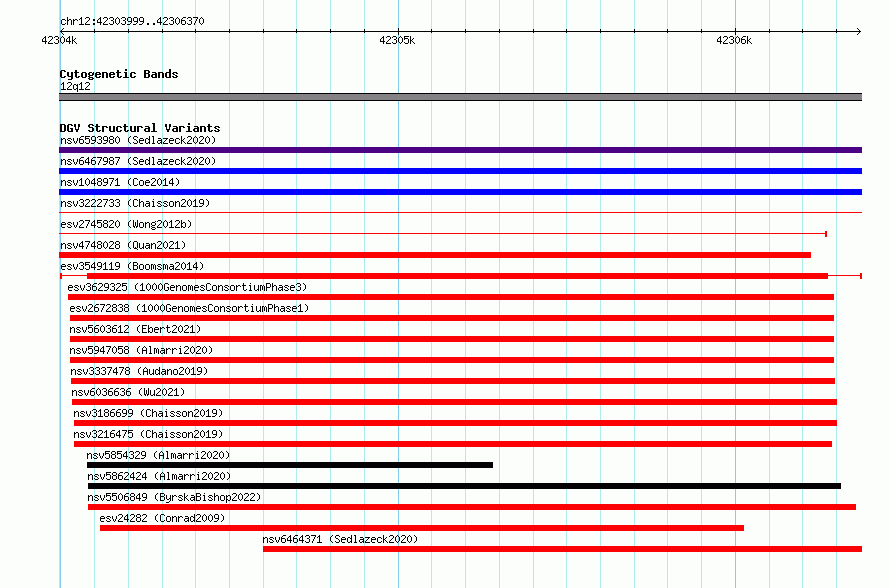Open esv3629325 (1000GenomesConsortiumPhase3) label
This screenshot has height=588, width=890.
pyautogui.click(x=187, y=287)
